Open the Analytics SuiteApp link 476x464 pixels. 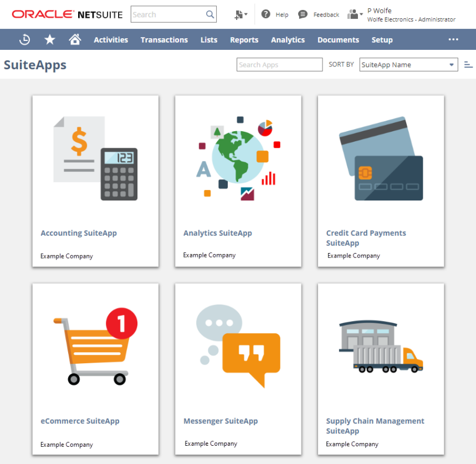217,233
